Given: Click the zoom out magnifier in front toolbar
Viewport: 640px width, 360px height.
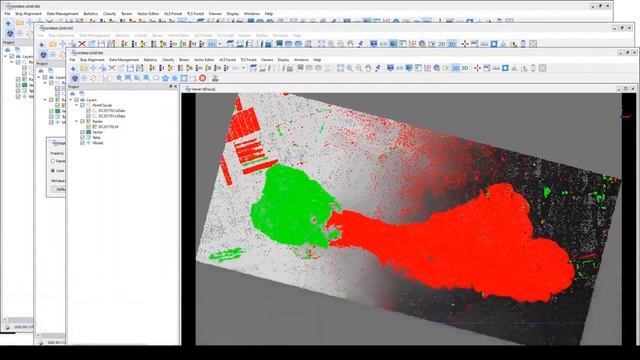Looking at the screenshot, I should [359, 69].
